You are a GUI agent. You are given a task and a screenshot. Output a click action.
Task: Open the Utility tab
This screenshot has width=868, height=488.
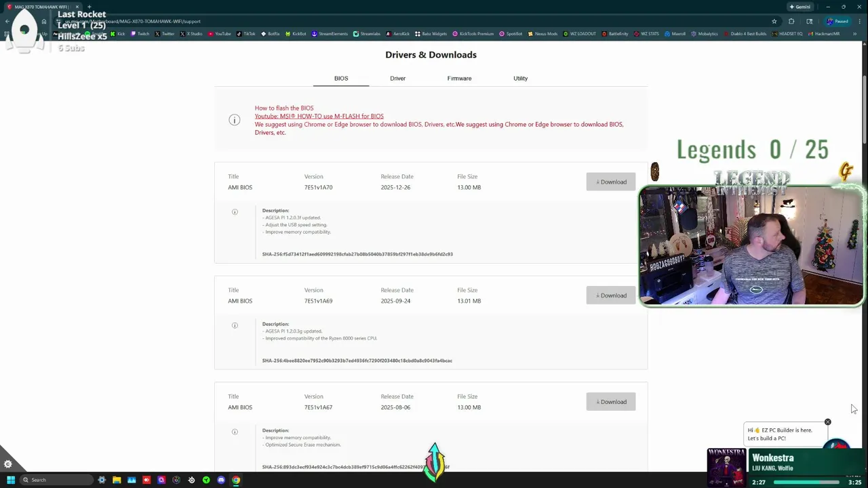point(520,79)
